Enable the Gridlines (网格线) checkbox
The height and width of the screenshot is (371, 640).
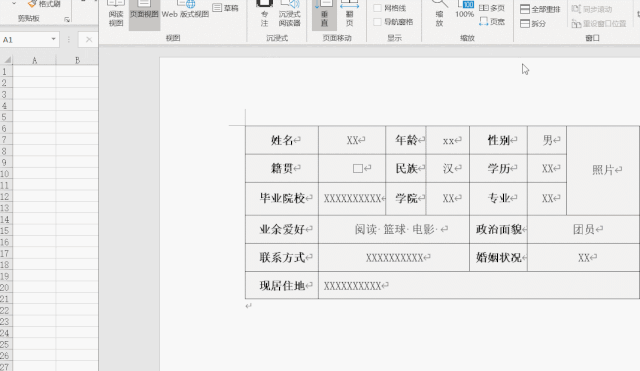378,8
